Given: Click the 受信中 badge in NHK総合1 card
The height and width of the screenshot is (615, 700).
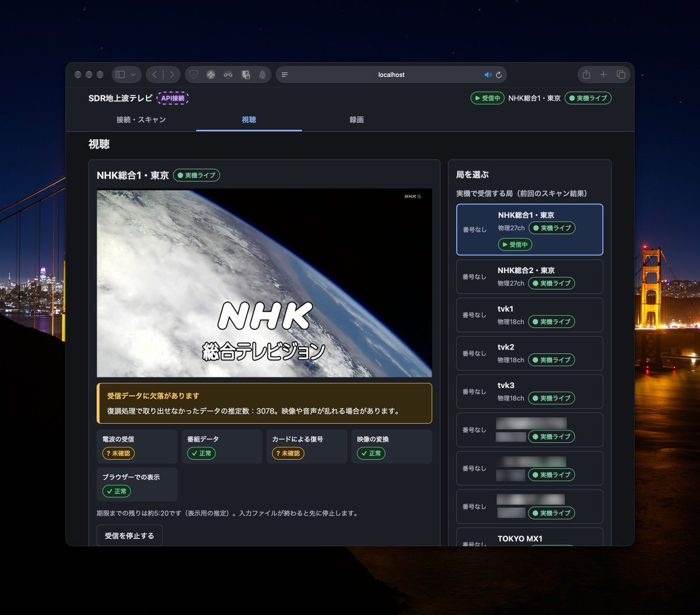Looking at the screenshot, I should coord(515,244).
